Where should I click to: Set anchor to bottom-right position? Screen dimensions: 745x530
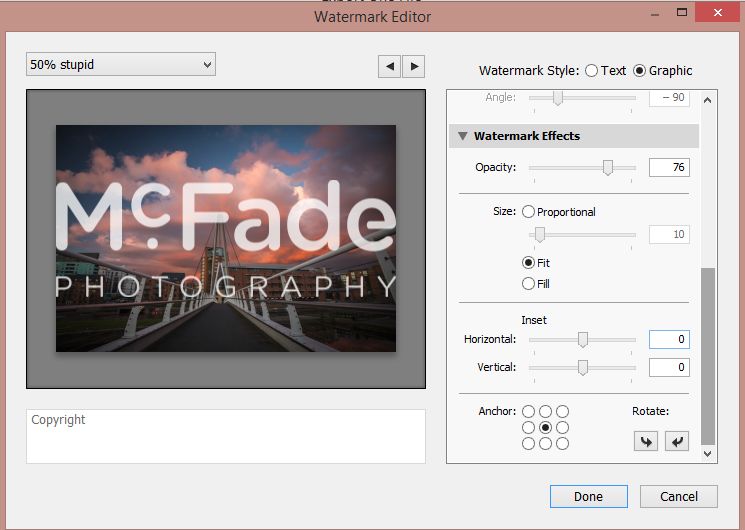pyautogui.click(x=562, y=444)
